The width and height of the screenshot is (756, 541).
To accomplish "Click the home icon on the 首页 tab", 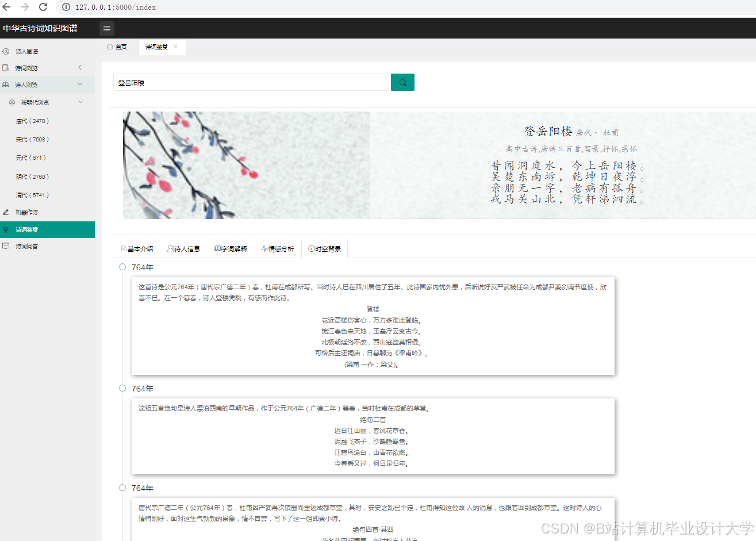I will tap(110, 47).
